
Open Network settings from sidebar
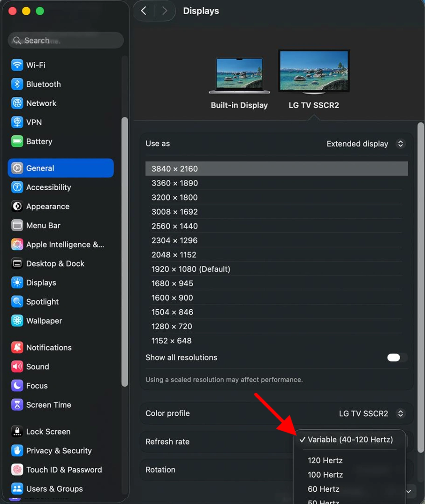(41, 103)
